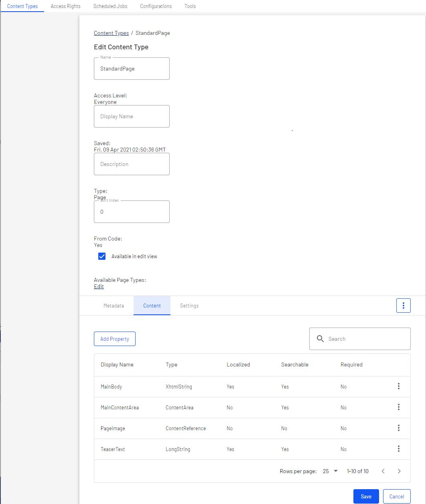This screenshot has width=426, height=504.
Task: Go to the previous page of properties
Action: pos(383,471)
